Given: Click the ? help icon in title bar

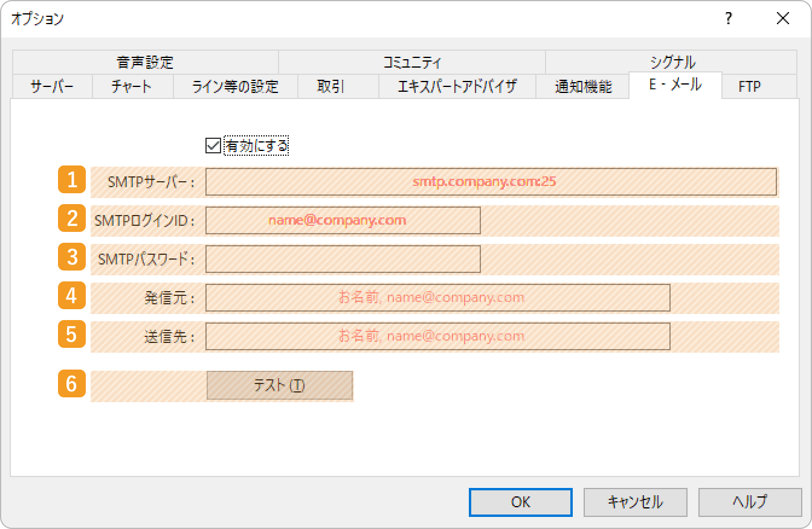Looking at the screenshot, I should [x=729, y=19].
